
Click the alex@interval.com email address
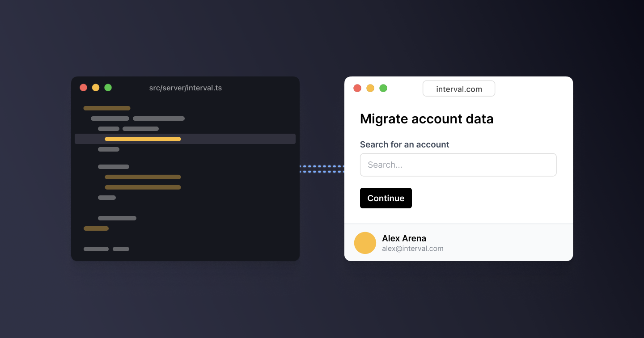click(x=412, y=249)
